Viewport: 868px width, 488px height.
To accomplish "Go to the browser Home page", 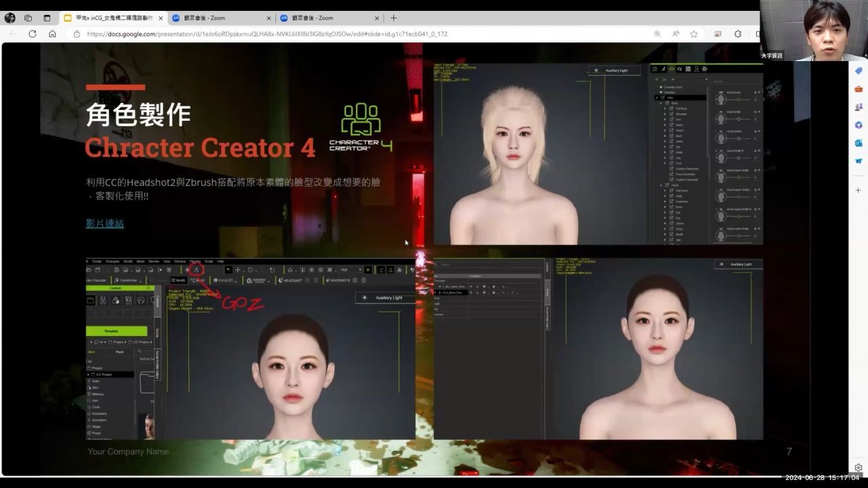I will pos(52,34).
